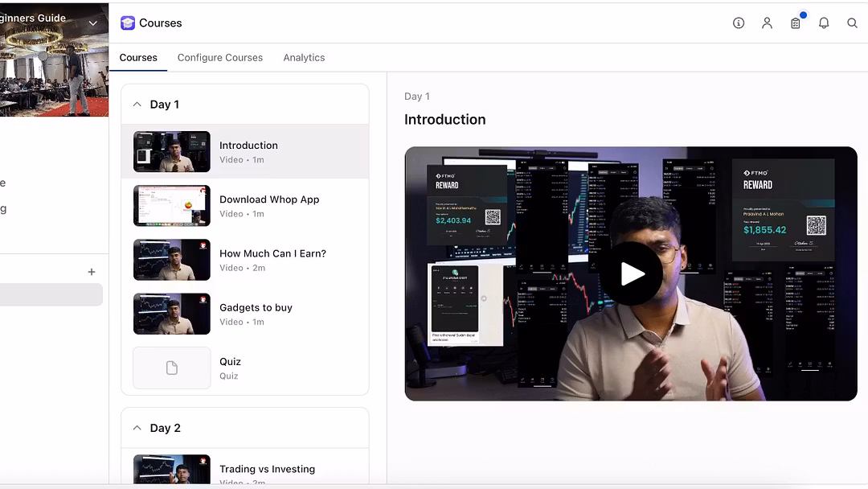
Task: Select the Gadgets to buy thumbnail
Action: click(x=171, y=314)
